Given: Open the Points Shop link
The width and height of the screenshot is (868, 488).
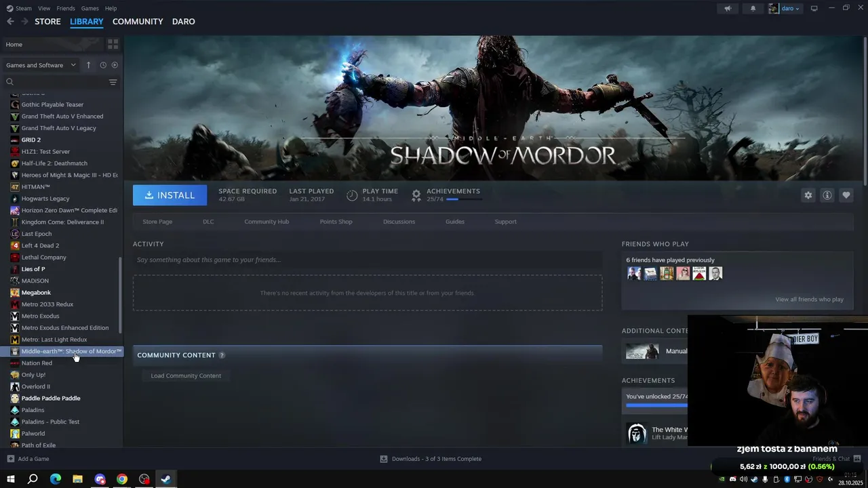Looking at the screenshot, I should (336, 222).
